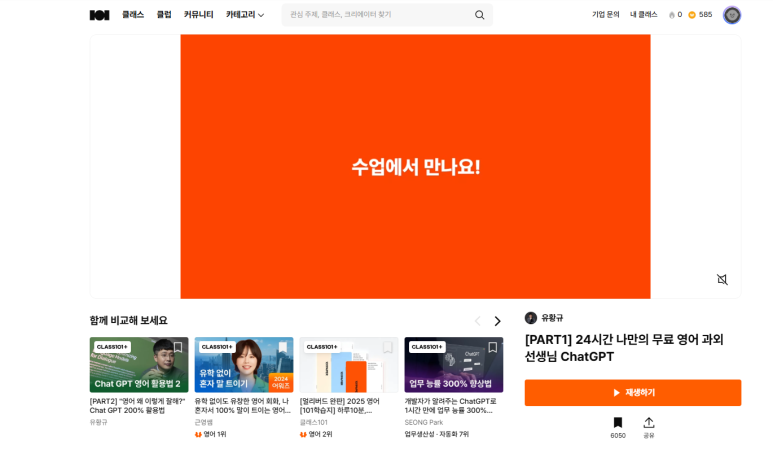Expand the 카테고리 dropdown
The height and width of the screenshot is (449, 773).
245,15
